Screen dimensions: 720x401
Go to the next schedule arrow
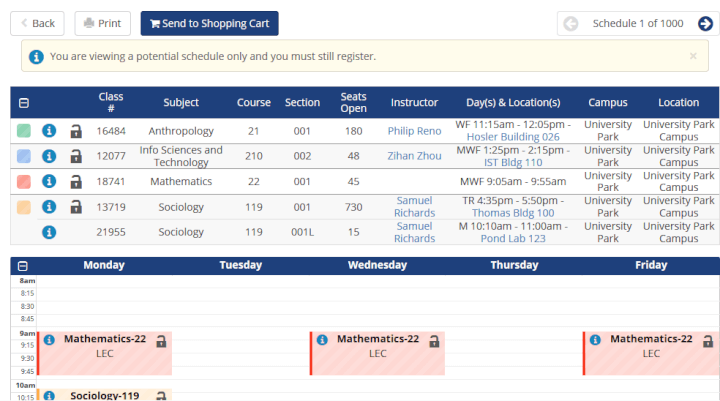[x=705, y=24]
